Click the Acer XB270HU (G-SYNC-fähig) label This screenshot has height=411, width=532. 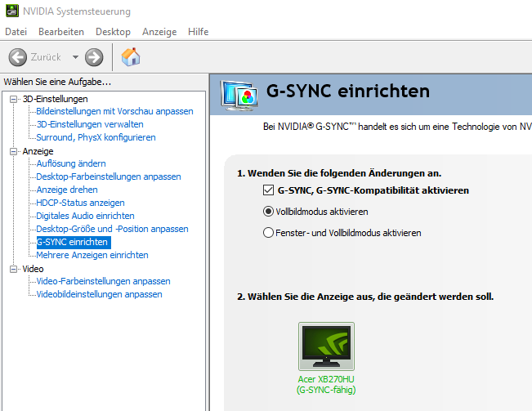point(326,385)
